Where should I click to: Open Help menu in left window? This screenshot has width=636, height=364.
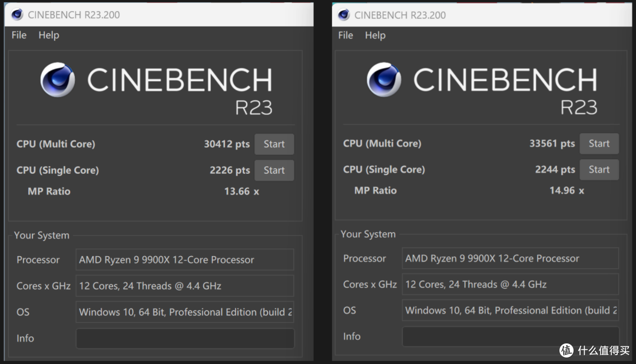(49, 35)
